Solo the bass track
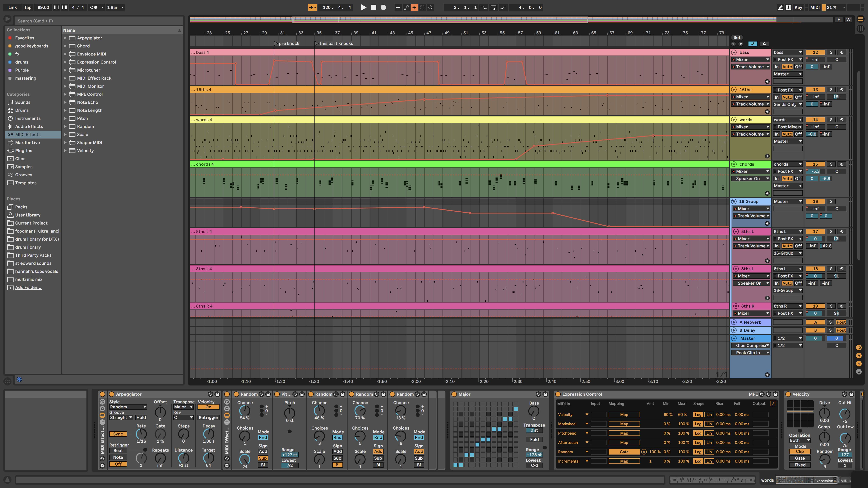 click(x=831, y=53)
